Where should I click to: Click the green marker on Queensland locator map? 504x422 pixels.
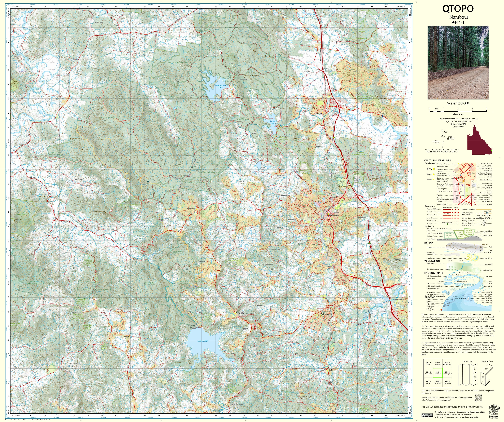491,151
